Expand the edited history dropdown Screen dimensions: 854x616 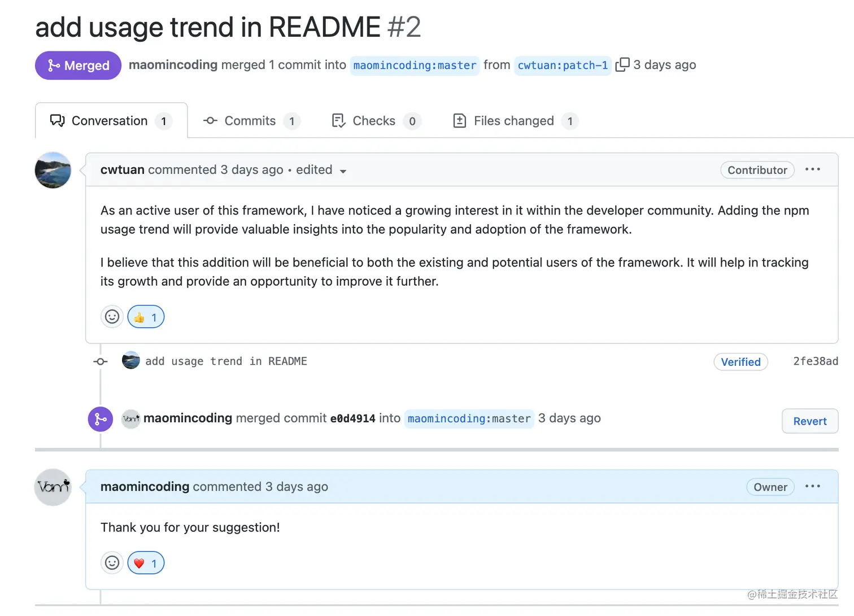click(x=343, y=171)
